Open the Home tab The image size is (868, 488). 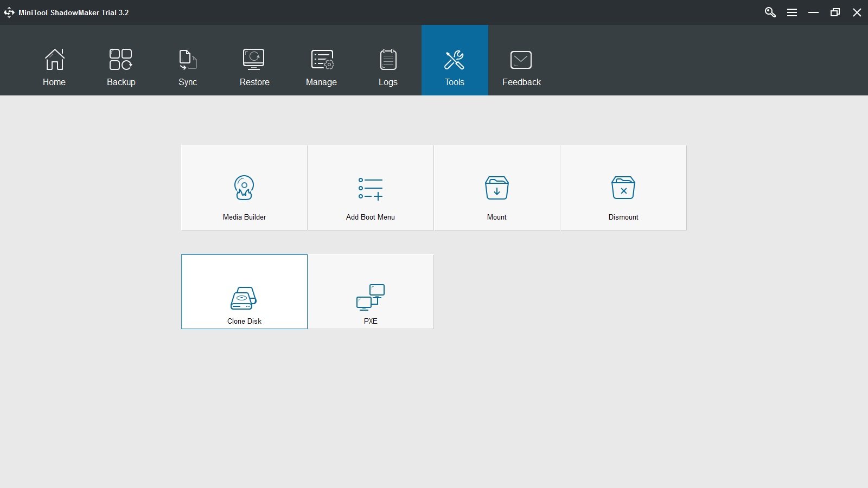coord(54,60)
